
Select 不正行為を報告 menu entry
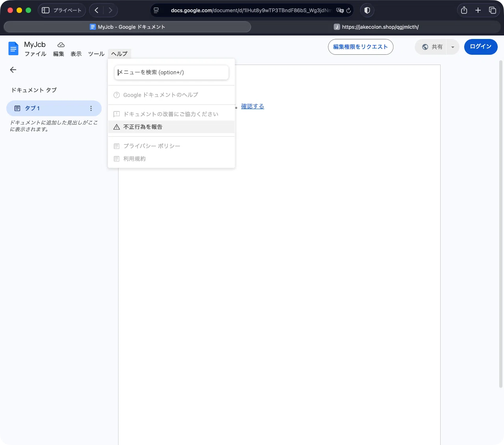[171, 127]
